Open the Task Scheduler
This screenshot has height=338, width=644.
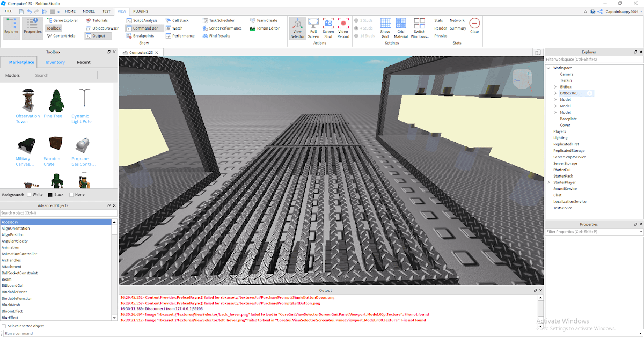(218, 20)
